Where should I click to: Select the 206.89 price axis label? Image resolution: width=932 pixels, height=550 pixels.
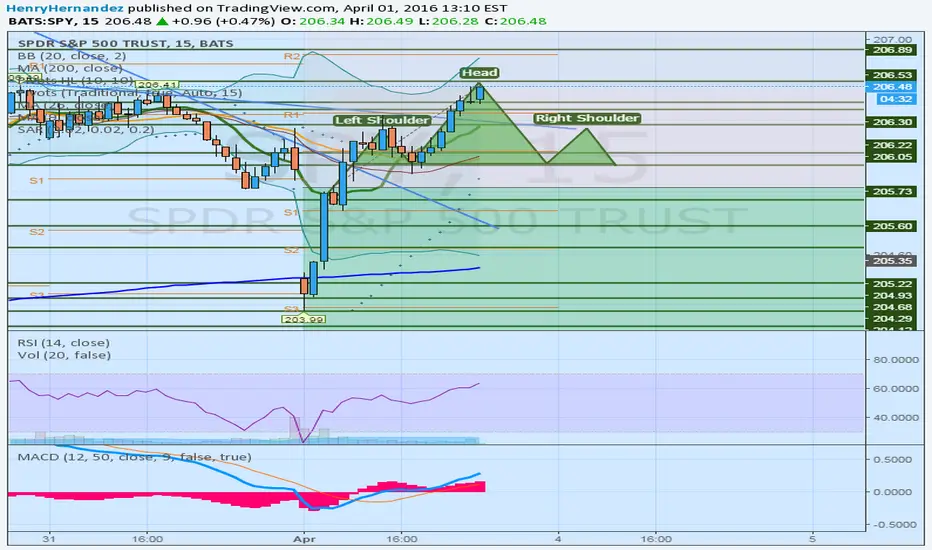[892, 50]
